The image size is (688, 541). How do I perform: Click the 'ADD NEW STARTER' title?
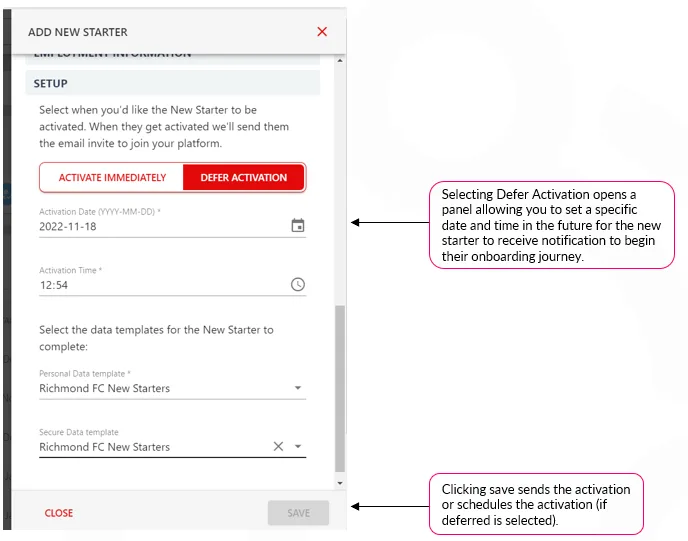coord(78,32)
